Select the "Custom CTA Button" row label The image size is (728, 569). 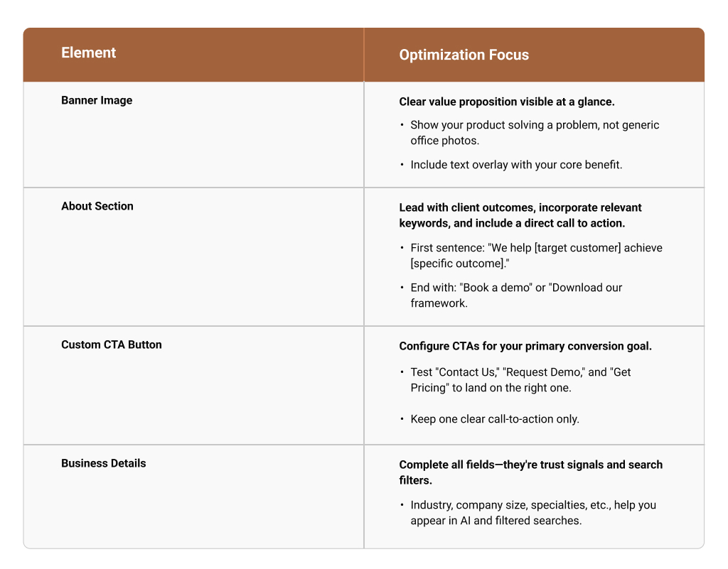(x=112, y=345)
